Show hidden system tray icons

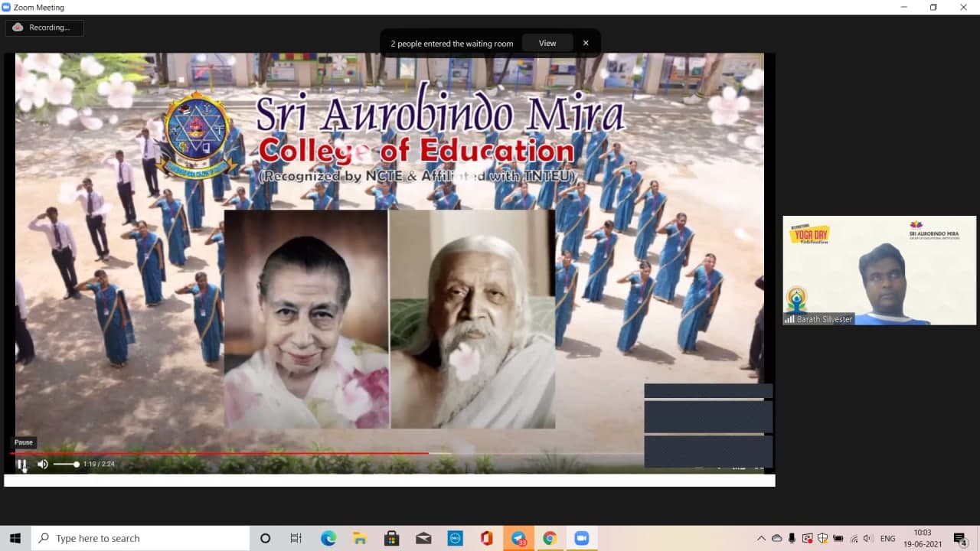761,539
